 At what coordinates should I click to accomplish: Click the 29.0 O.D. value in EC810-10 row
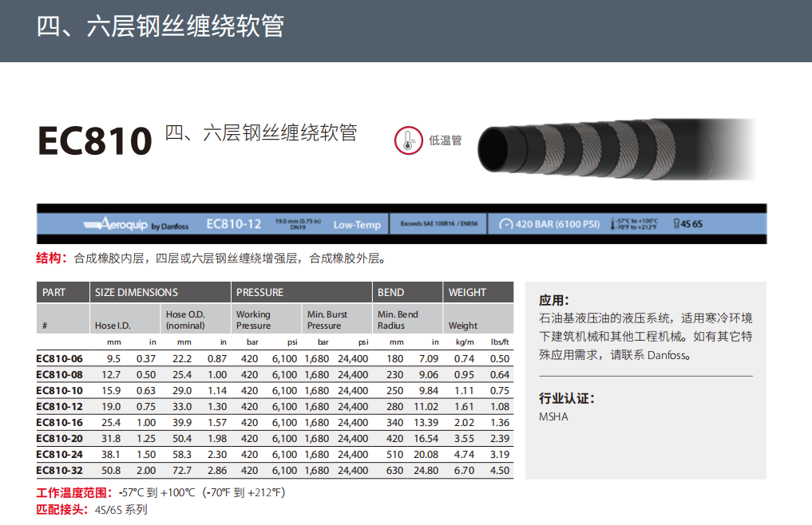pos(182,390)
